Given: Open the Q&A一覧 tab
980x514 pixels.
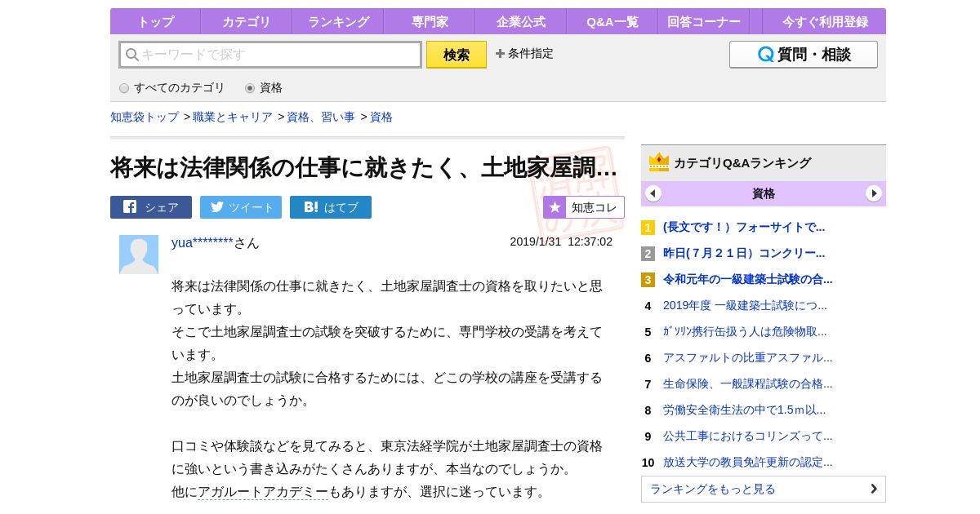Looking at the screenshot, I should coord(612,21).
